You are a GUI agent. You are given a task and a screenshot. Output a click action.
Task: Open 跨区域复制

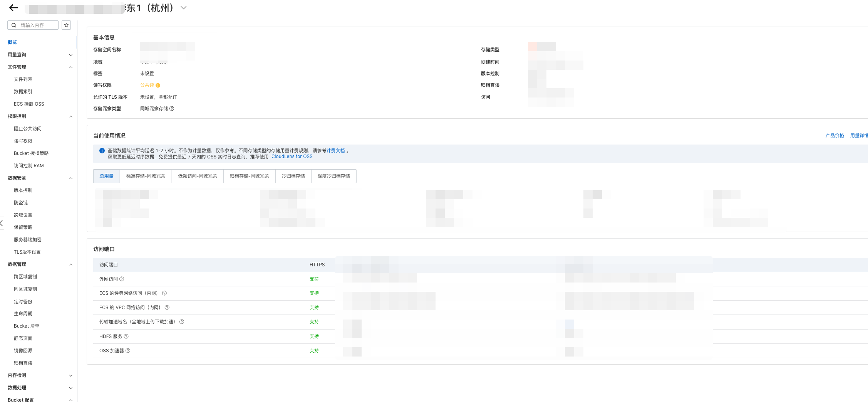click(x=25, y=277)
